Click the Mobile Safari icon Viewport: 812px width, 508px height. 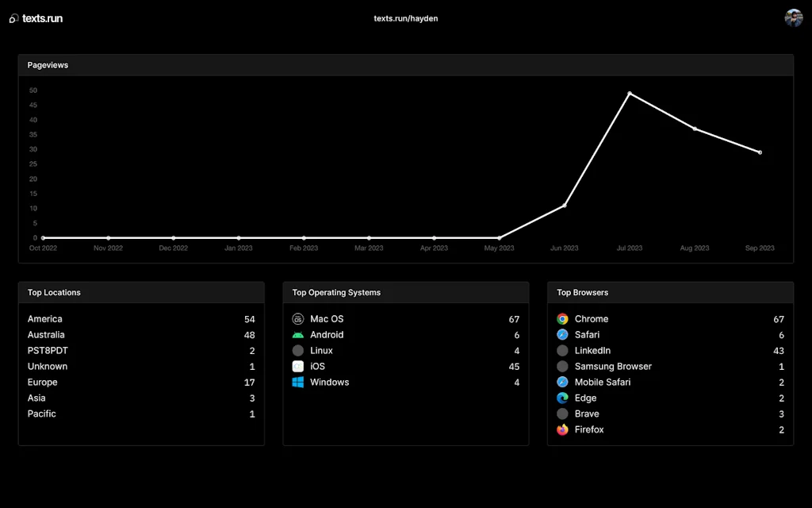pos(562,383)
